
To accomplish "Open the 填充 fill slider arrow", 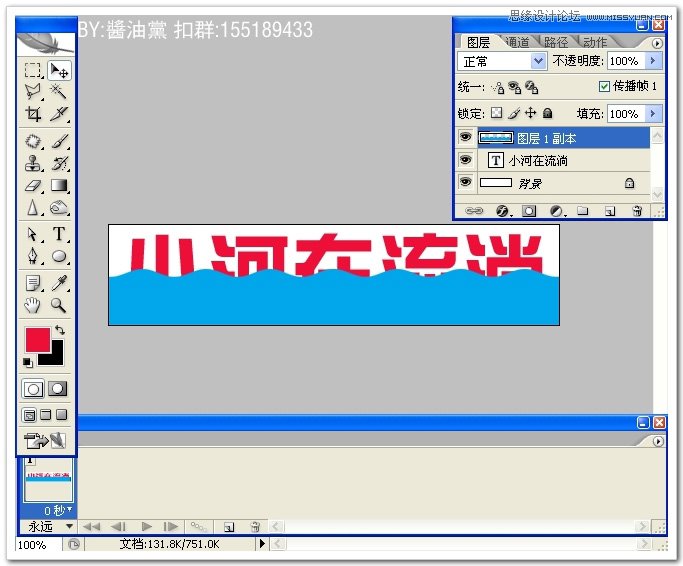I will pyautogui.click(x=653, y=114).
